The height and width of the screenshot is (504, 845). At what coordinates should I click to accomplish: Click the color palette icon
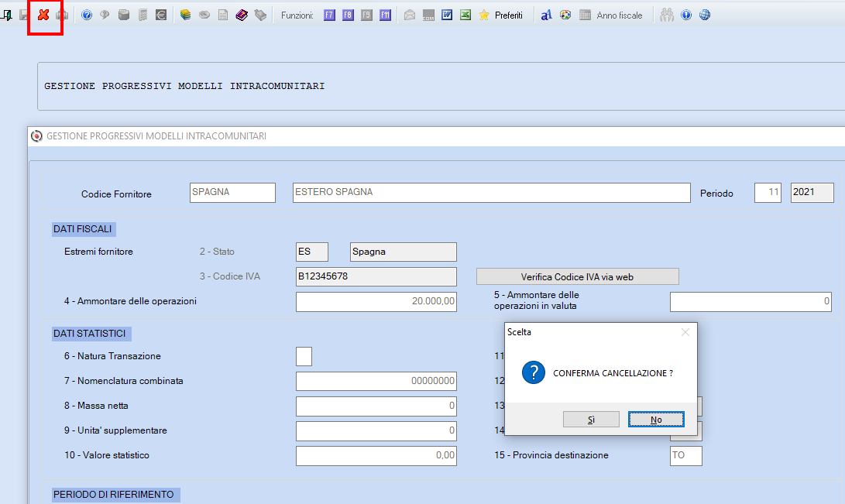pyautogui.click(x=565, y=15)
